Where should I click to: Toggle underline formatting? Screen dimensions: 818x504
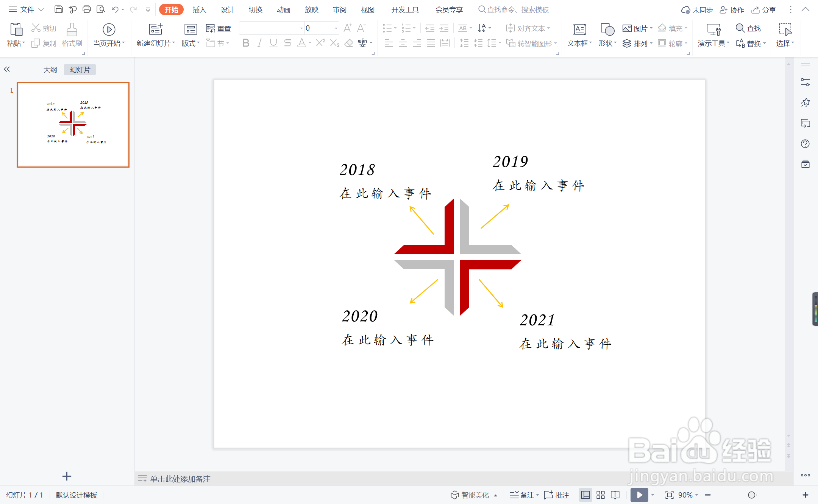273,43
